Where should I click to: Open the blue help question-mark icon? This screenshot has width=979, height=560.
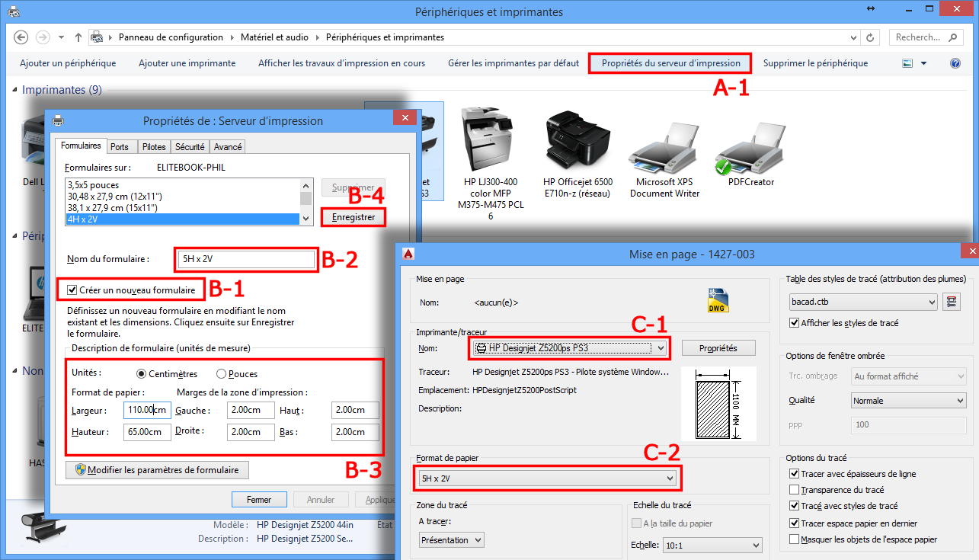tap(955, 63)
